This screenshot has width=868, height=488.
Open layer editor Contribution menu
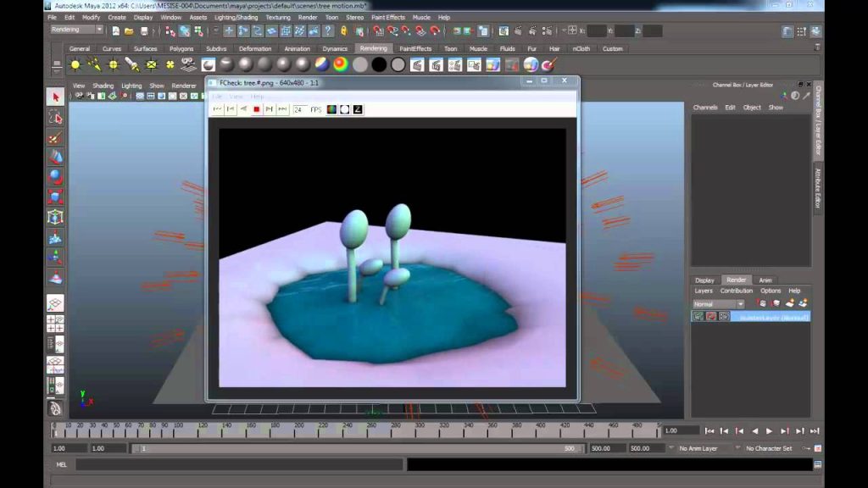click(737, 291)
